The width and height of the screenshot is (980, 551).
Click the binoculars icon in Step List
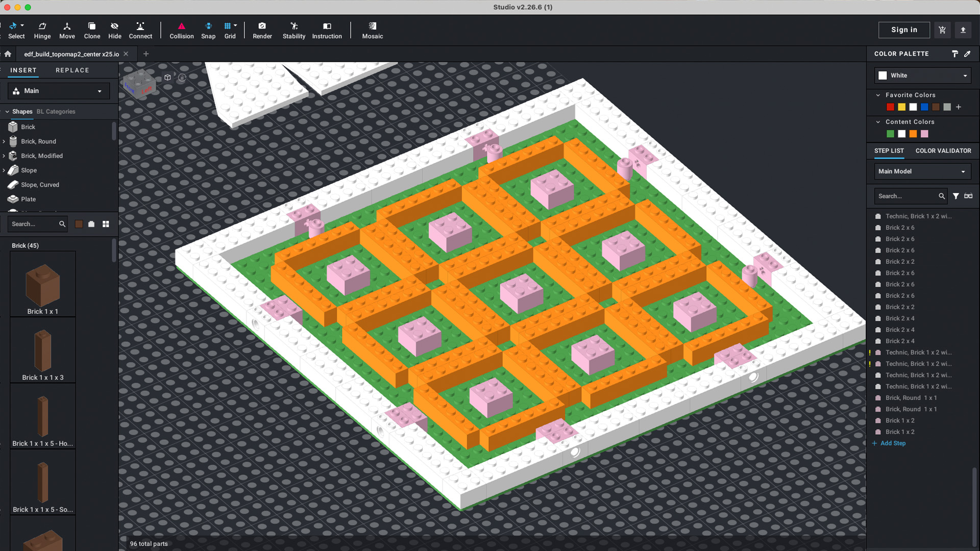click(968, 196)
